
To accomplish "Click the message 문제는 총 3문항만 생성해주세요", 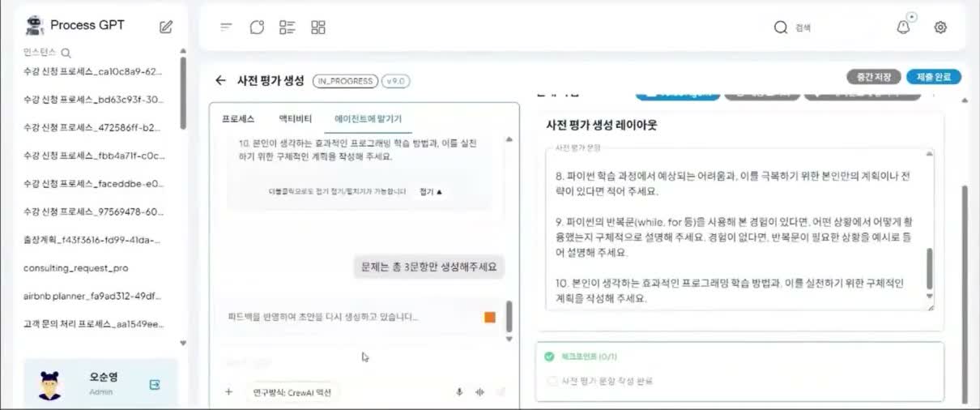I will point(429,266).
